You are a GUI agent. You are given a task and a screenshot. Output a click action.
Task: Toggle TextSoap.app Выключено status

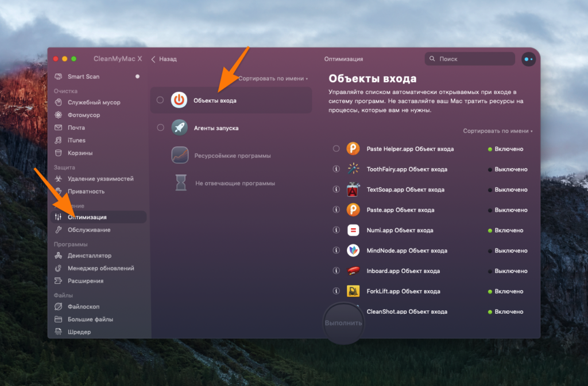[508, 189]
